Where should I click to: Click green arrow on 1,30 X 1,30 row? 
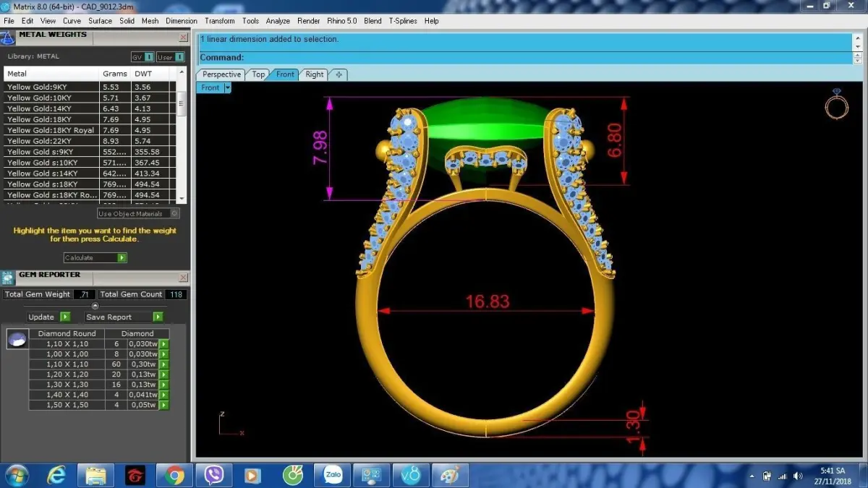click(163, 385)
